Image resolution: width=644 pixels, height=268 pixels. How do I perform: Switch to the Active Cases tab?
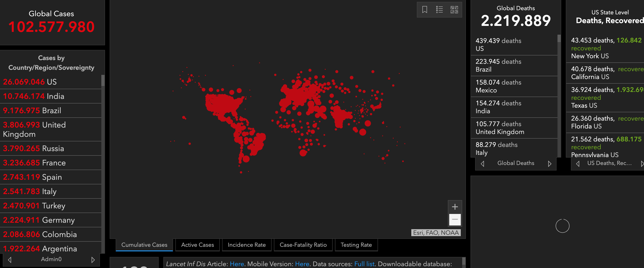[197, 245]
